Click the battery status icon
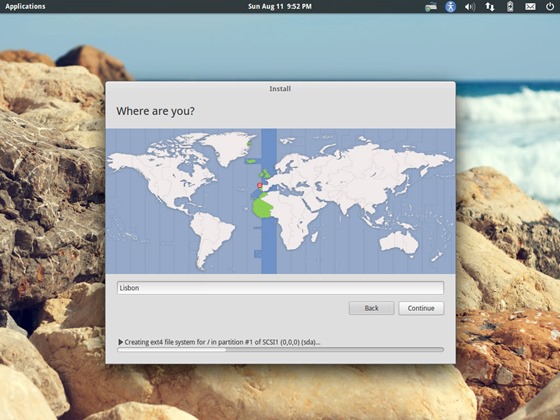560x420 pixels. point(510,6)
